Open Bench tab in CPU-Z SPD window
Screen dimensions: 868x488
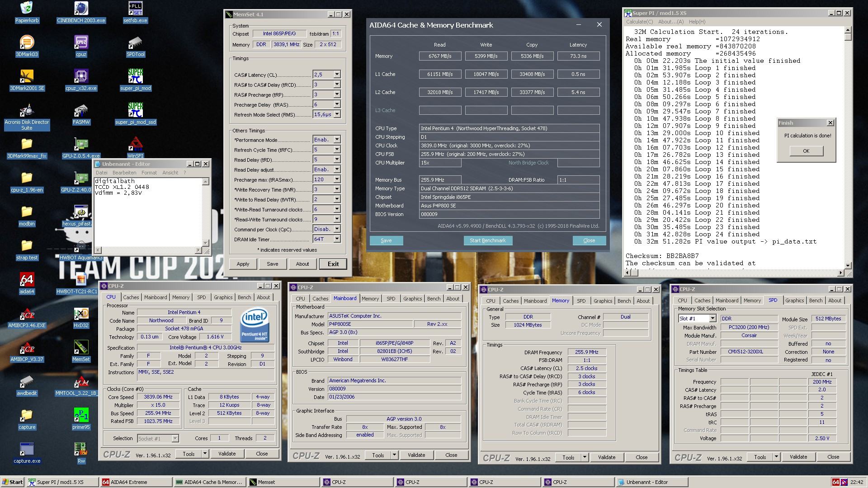816,300
